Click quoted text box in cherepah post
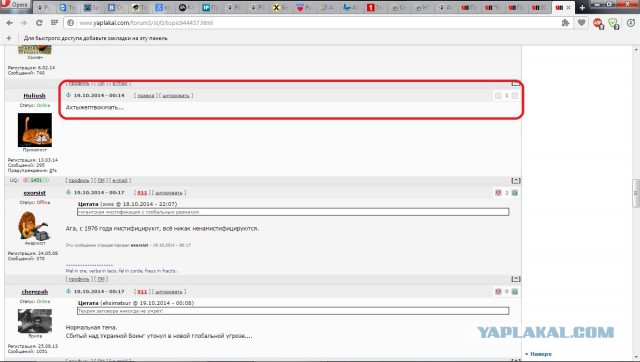This screenshot has height=362, width=640. [293, 311]
